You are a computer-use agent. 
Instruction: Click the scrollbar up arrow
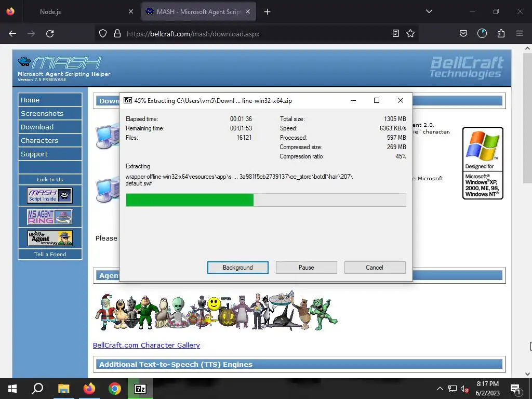(527, 48)
